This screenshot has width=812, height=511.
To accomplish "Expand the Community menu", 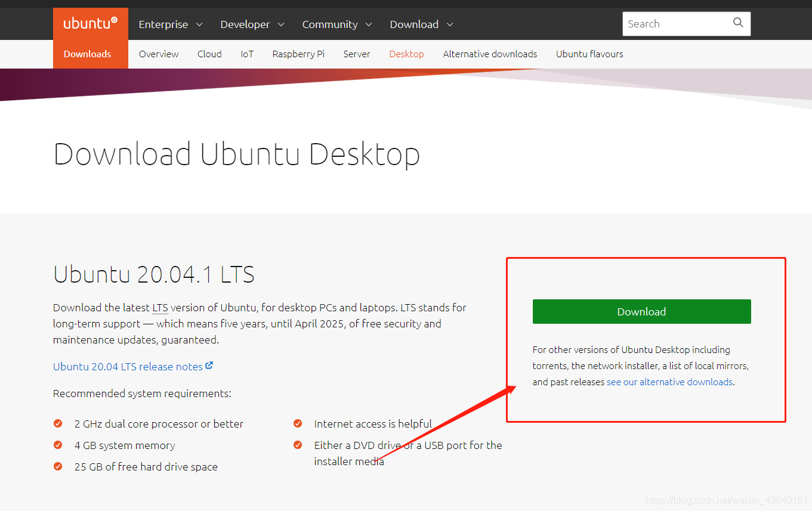I will click(337, 24).
